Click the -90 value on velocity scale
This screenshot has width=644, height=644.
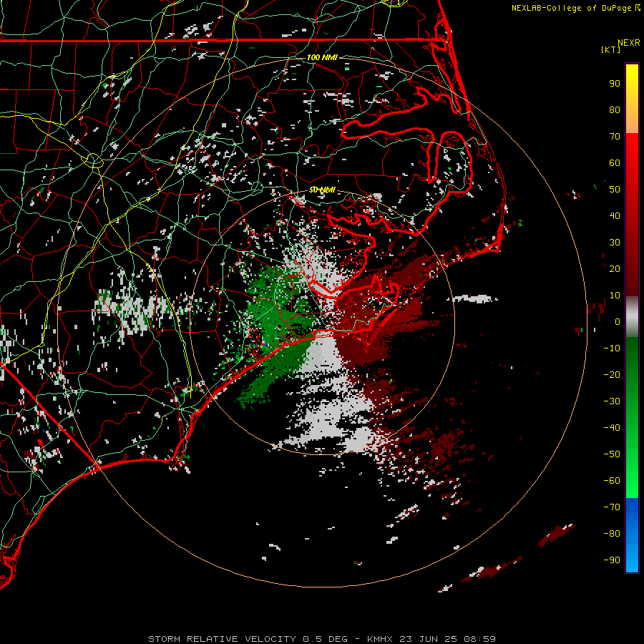tap(612, 560)
